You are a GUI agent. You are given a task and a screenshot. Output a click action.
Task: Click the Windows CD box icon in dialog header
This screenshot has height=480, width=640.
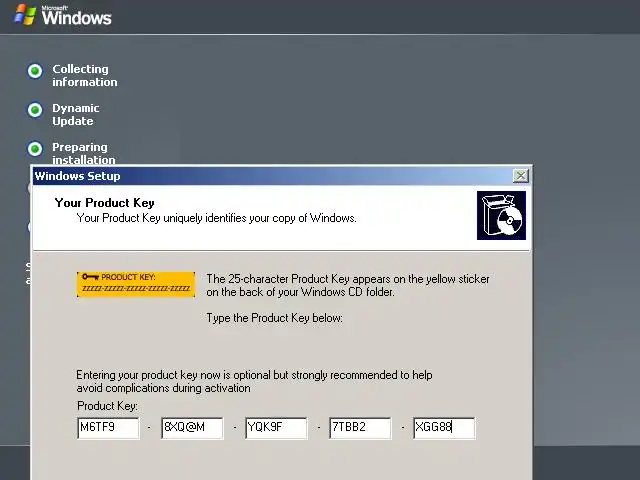pyautogui.click(x=501, y=216)
